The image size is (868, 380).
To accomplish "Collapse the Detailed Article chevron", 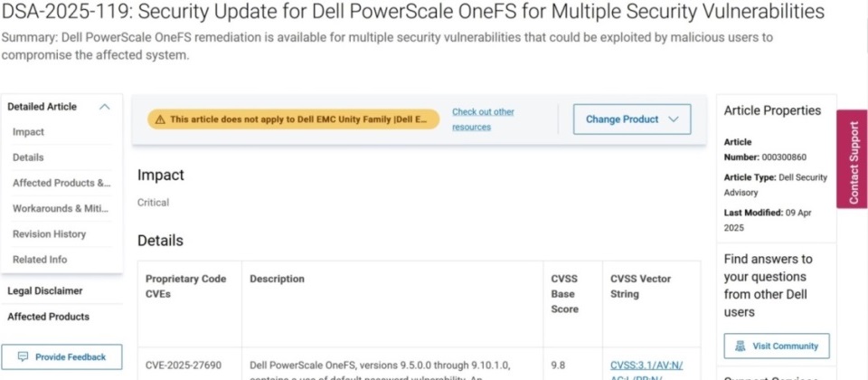I will 104,107.
